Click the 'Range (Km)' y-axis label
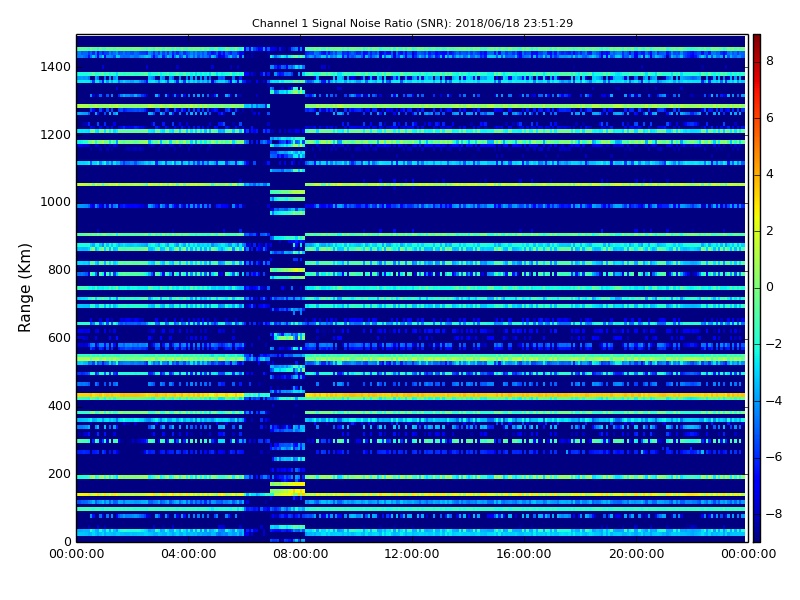 24,288
